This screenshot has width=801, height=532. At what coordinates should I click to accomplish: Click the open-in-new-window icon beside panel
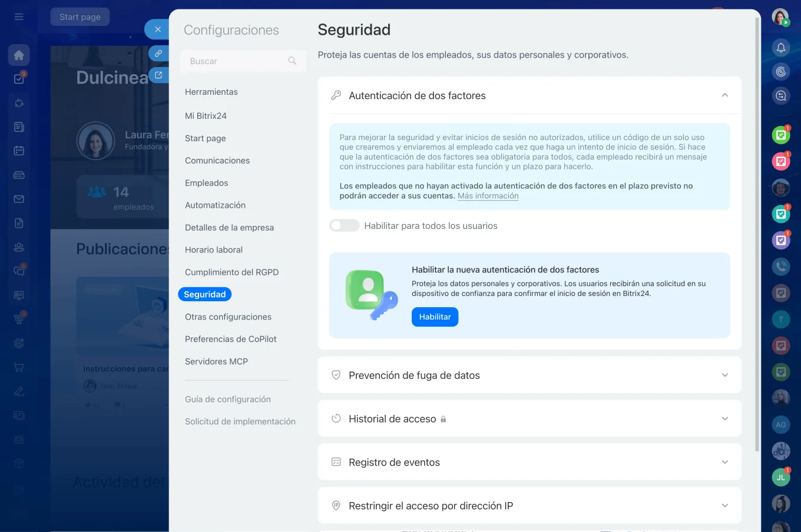coord(158,75)
